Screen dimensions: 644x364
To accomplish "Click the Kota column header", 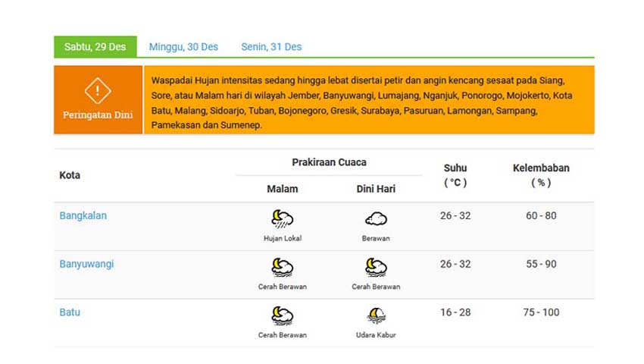I will tap(70, 175).
